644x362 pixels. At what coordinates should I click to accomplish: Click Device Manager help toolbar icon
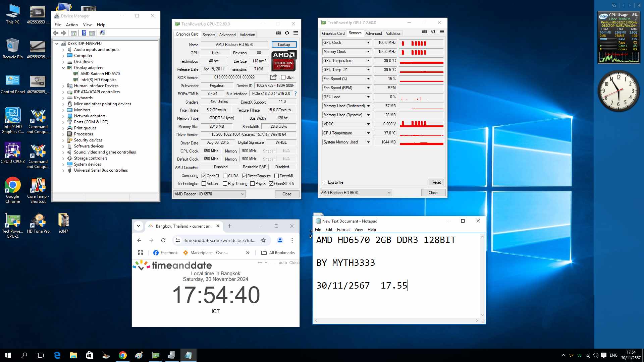(x=84, y=33)
